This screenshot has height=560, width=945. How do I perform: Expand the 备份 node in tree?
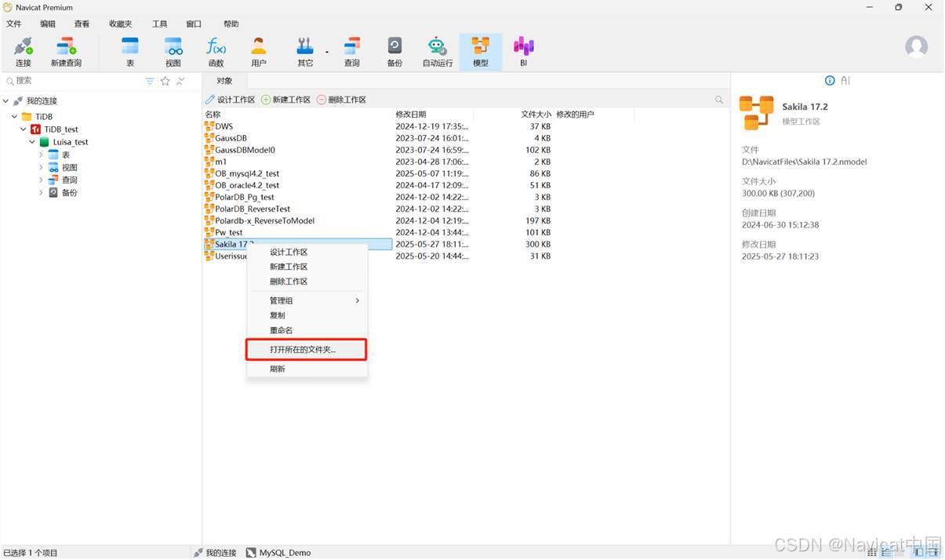click(x=41, y=192)
